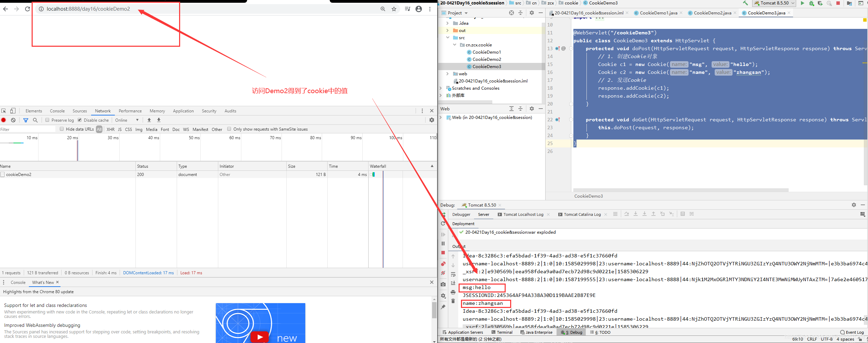868x343 pixels.
Task: Open network settings gear
Action: tap(432, 120)
